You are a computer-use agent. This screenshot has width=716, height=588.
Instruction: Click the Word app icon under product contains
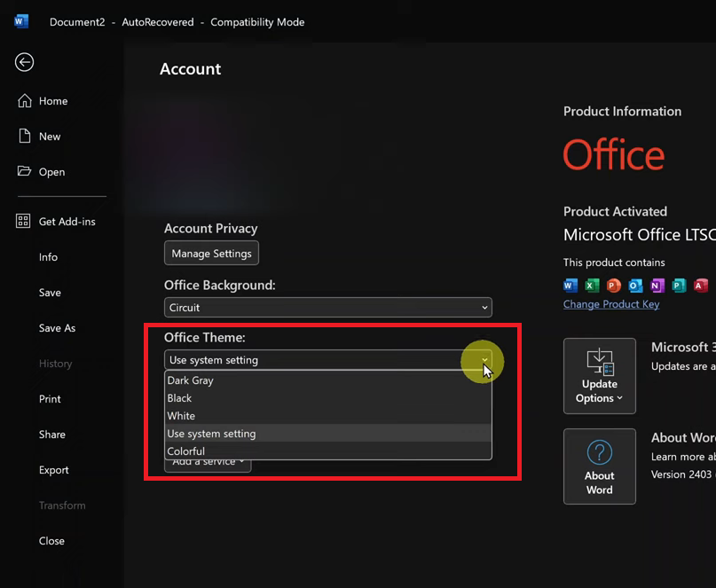570,286
